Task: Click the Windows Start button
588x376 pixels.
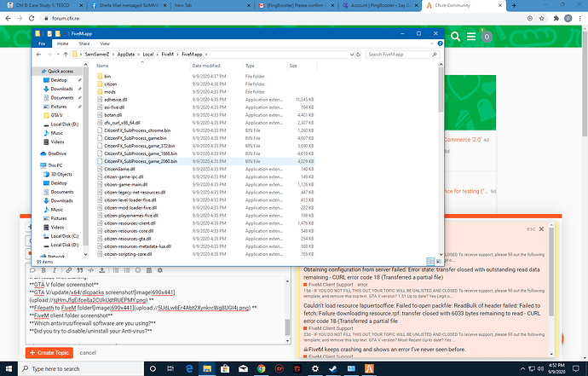Action: click(9, 368)
